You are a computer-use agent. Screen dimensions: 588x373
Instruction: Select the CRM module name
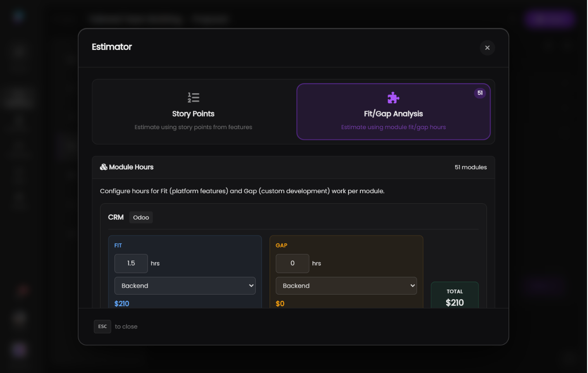(116, 217)
